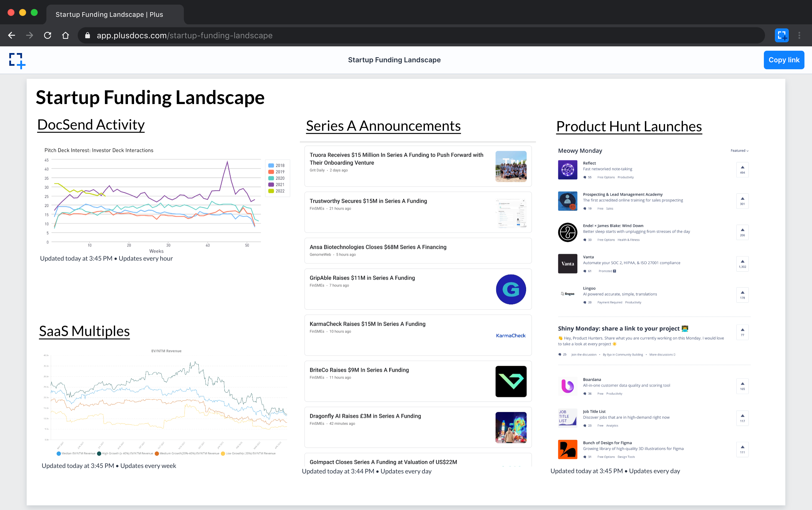Screen dimensions: 812x510
Task: Click the lock icon in address bar
Action: [88, 35]
